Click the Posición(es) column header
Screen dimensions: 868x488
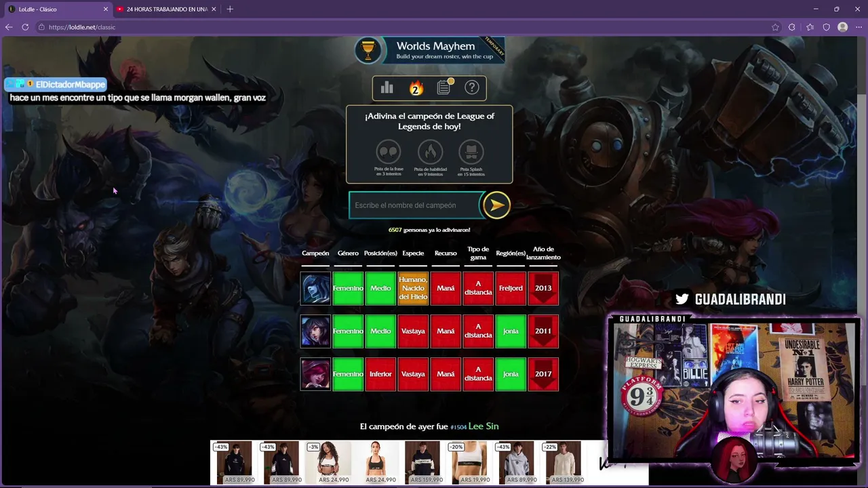(380, 253)
